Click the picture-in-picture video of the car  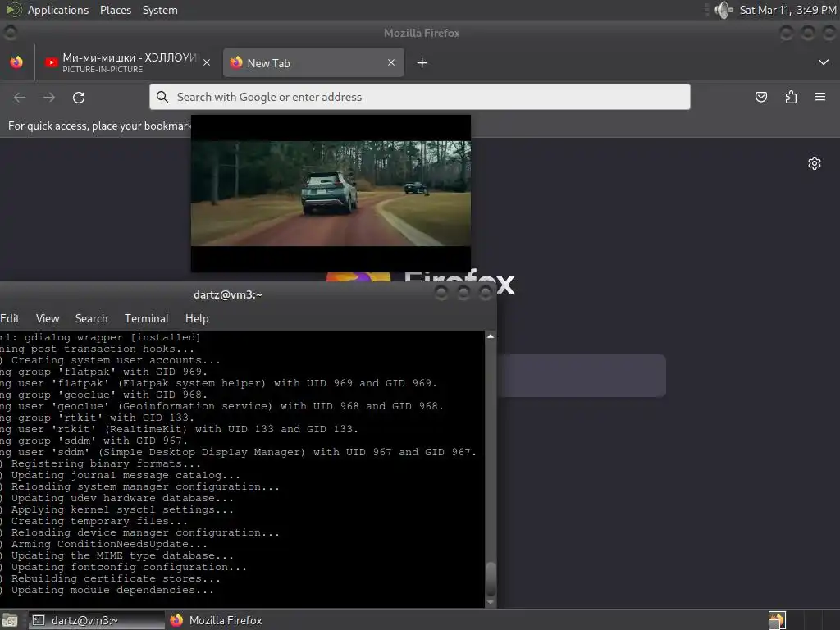(331, 194)
